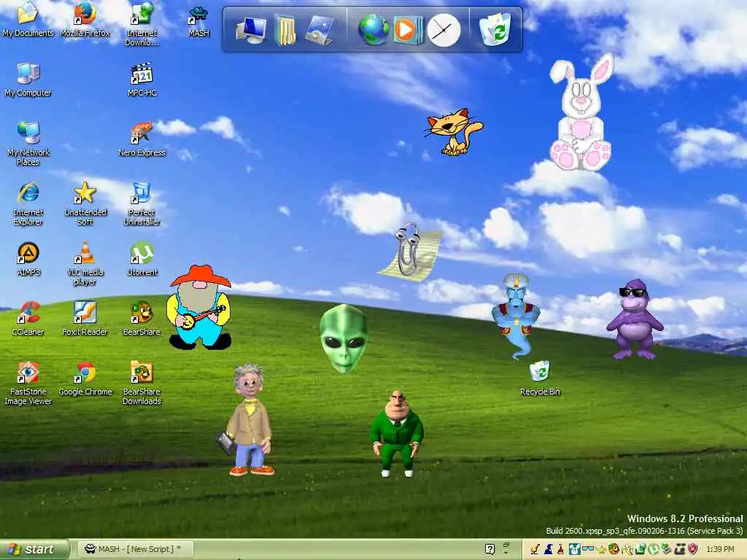Viewport: 747px width, 560px height.
Task: Click the green alien head character
Action: click(344, 338)
